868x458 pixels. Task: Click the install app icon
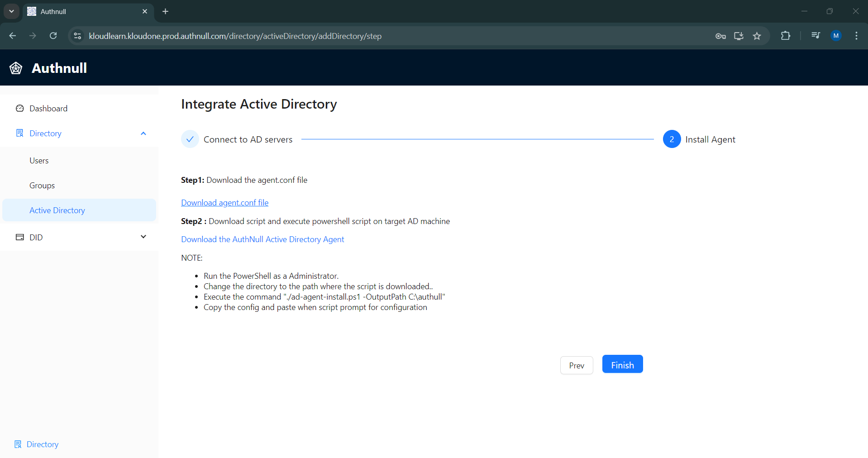pos(739,36)
